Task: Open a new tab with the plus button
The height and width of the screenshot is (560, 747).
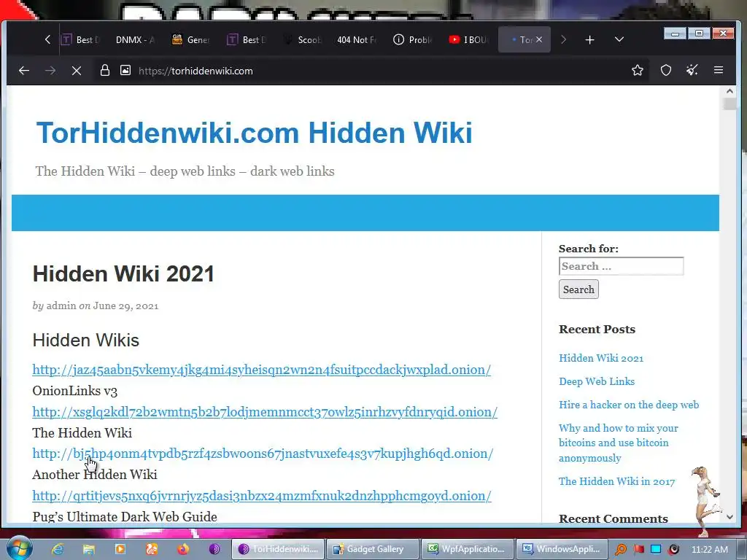Action: pos(589,39)
